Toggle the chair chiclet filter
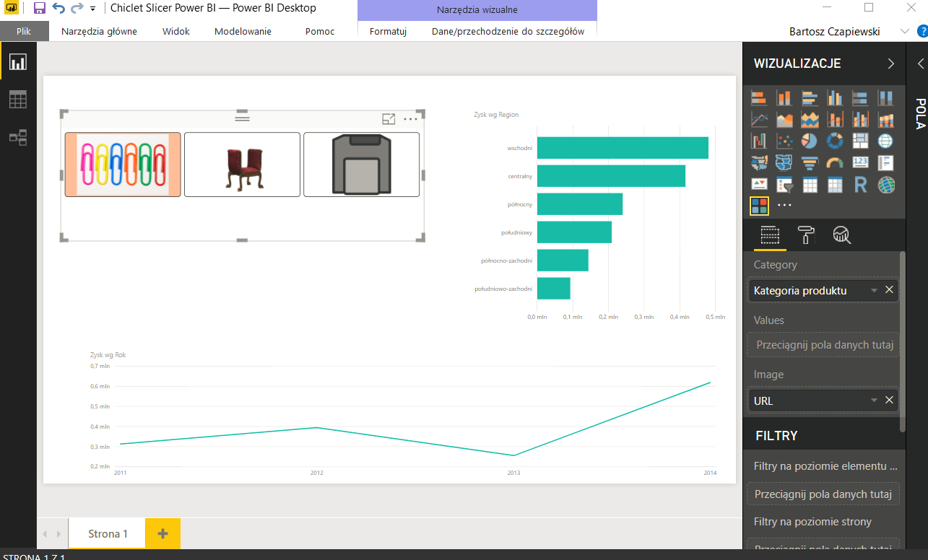This screenshot has width=928, height=560. coord(242,165)
